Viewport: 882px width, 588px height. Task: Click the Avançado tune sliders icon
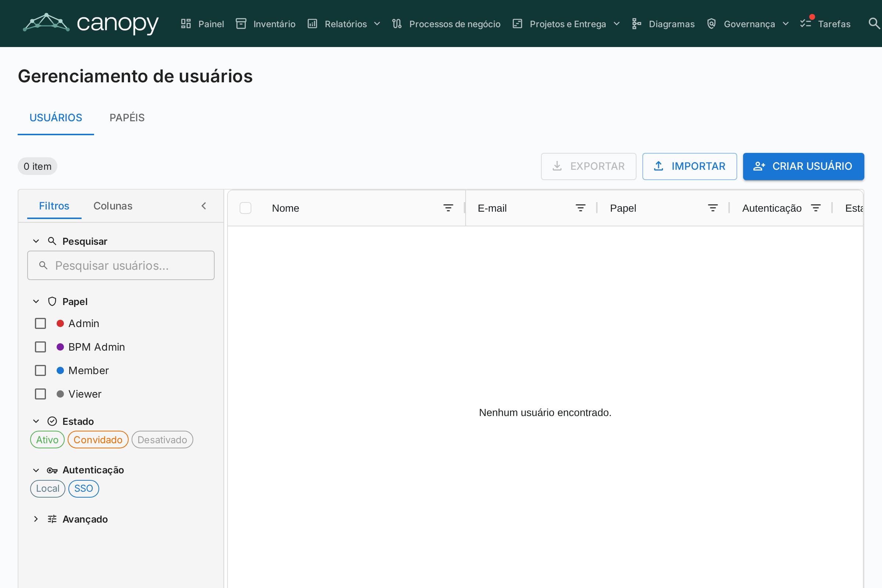tap(52, 519)
